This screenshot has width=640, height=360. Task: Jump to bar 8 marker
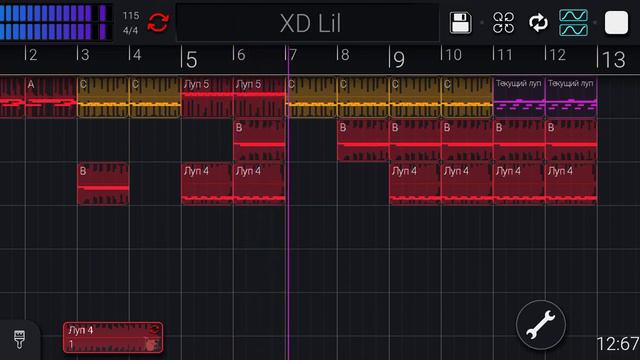click(x=344, y=55)
